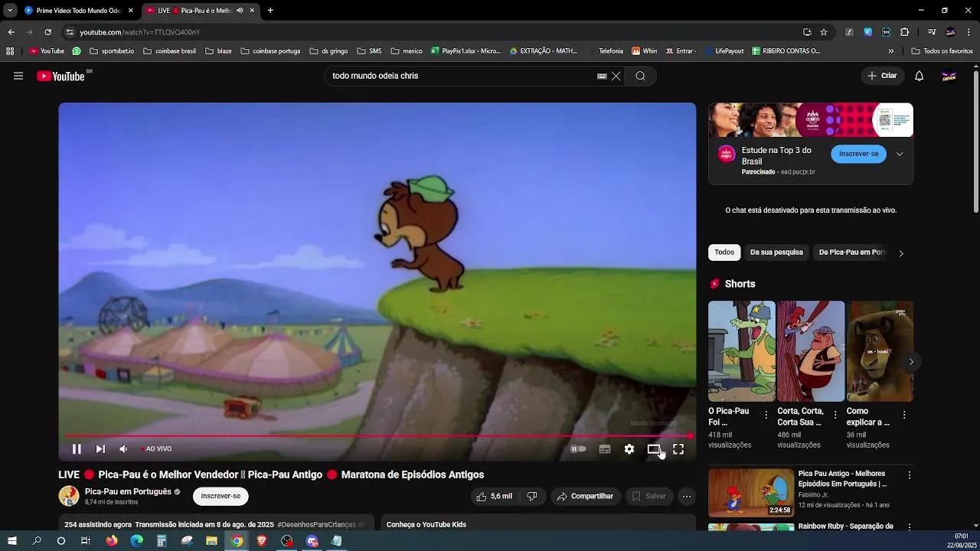This screenshot has width=980, height=551.
Task: Expand the sponsored ad chevron
Action: coord(900,154)
